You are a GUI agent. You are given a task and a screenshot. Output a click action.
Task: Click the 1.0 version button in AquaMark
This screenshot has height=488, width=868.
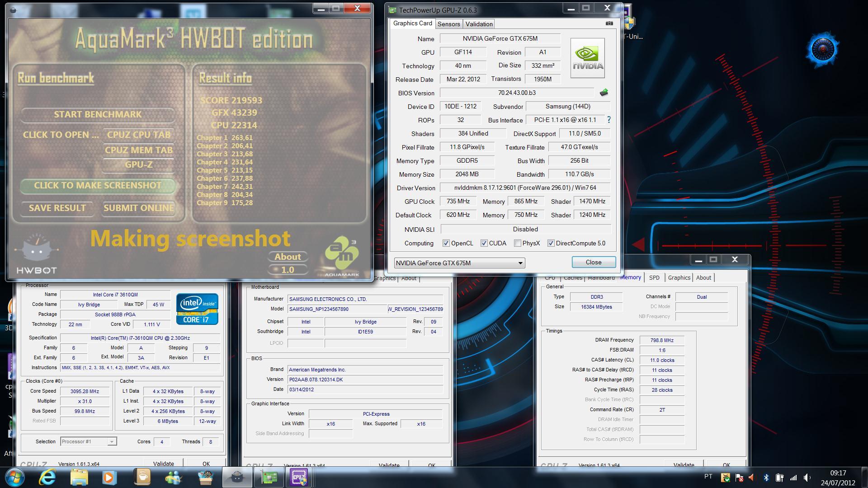coord(288,270)
